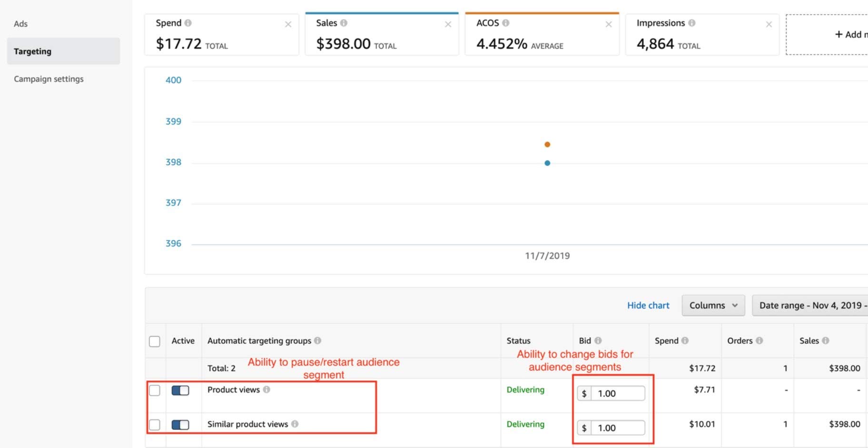Click the info icon next to Spend metric card
Screen dimensions: 868x448
coord(188,23)
